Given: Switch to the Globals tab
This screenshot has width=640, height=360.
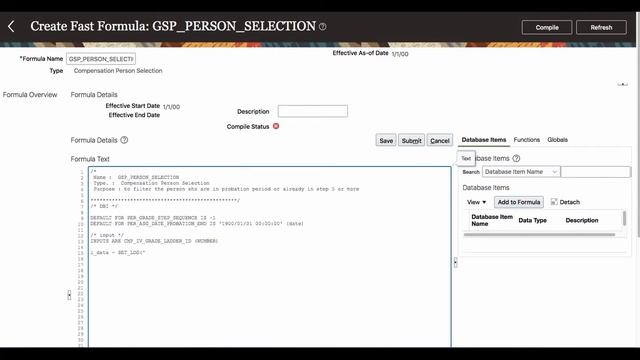Looking at the screenshot, I should (557, 140).
